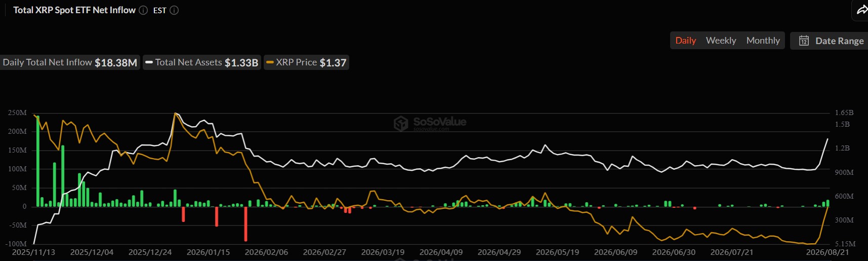Click x-axis date 2026/04/29

click(x=499, y=252)
